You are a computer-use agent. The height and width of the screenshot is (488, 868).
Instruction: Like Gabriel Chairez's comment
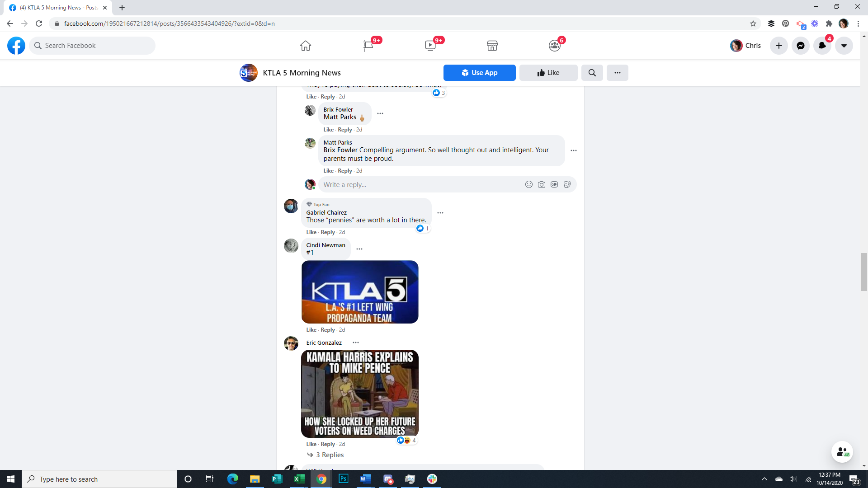311,232
